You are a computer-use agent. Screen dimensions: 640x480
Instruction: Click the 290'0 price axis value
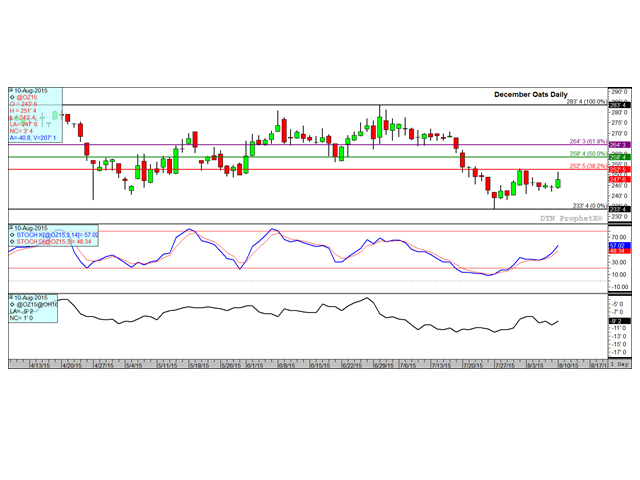620,92
